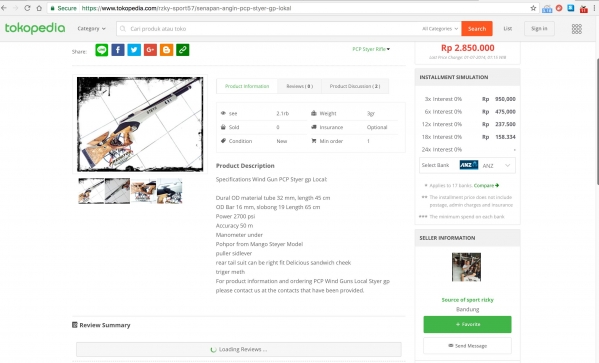Open Select Bank ANZ dropdown
This screenshot has width=599, height=363.
point(467,165)
